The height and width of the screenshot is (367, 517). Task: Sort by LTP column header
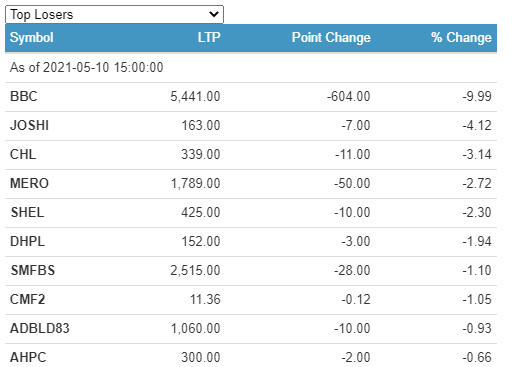[x=209, y=37]
